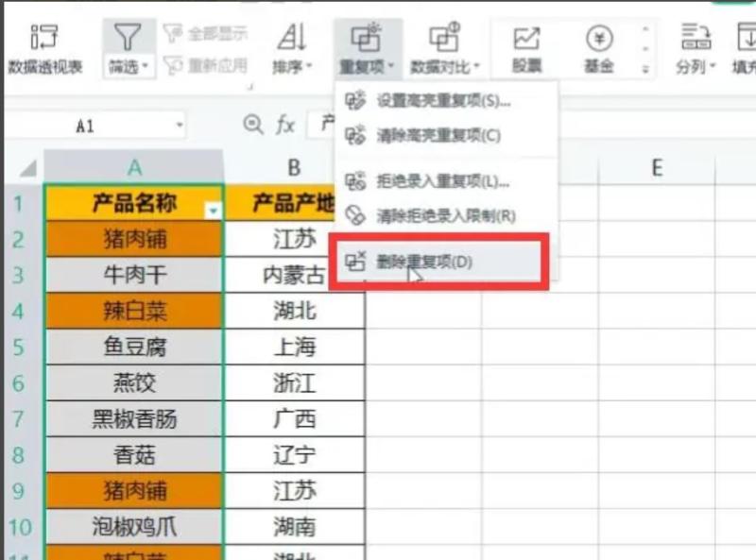Select row 1 header

point(18,203)
